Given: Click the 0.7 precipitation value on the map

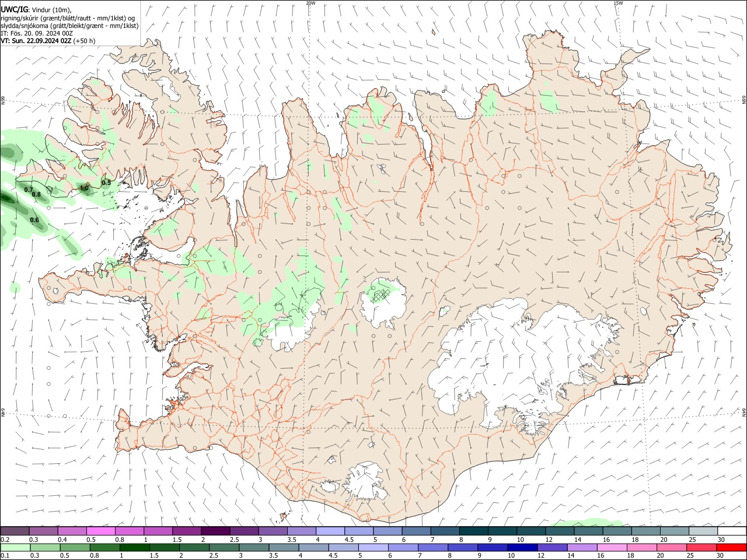Looking at the screenshot, I should 29,190.
